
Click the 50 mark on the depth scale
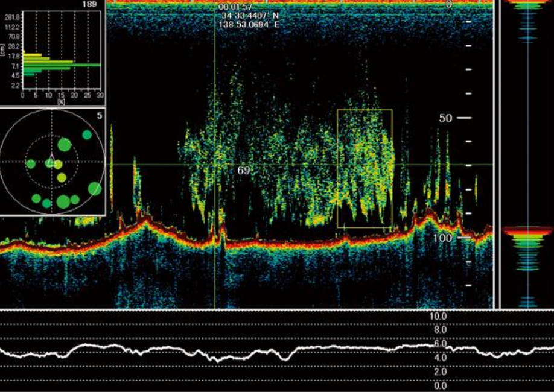[x=445, y=118]
